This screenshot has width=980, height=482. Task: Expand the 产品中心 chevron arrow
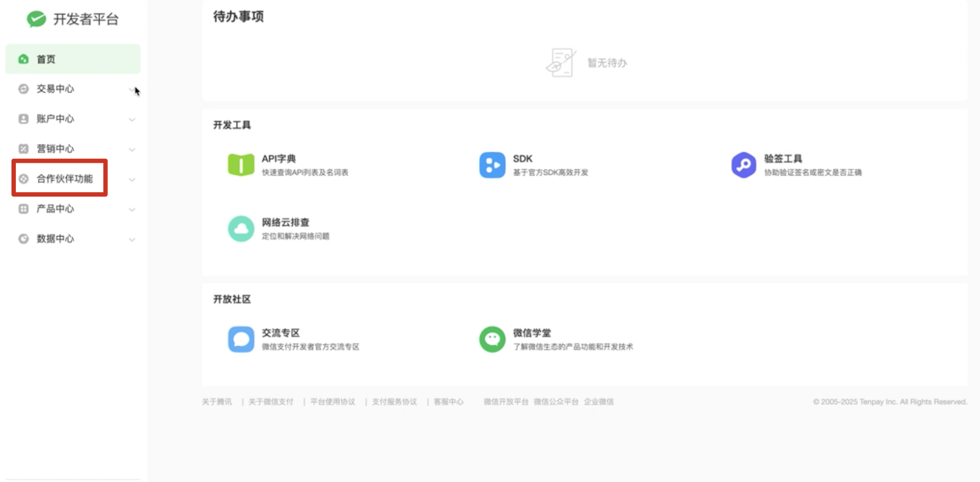(132, 209)
